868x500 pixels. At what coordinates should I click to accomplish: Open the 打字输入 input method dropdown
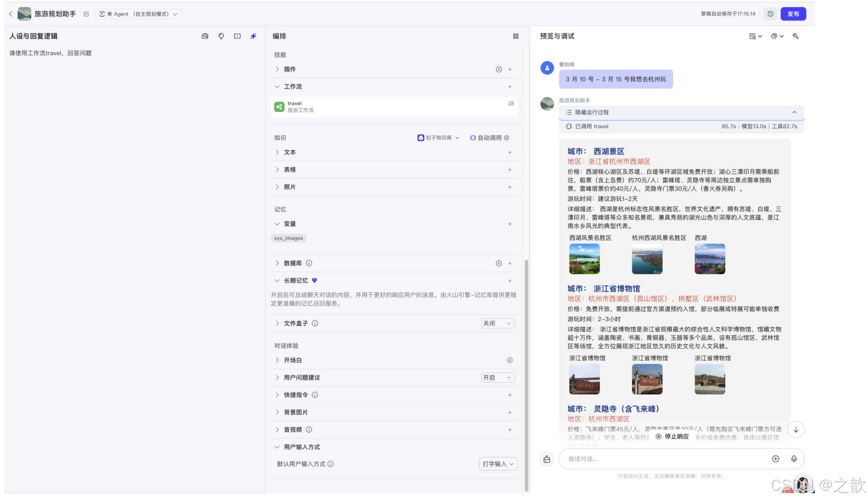pos(498,464)
